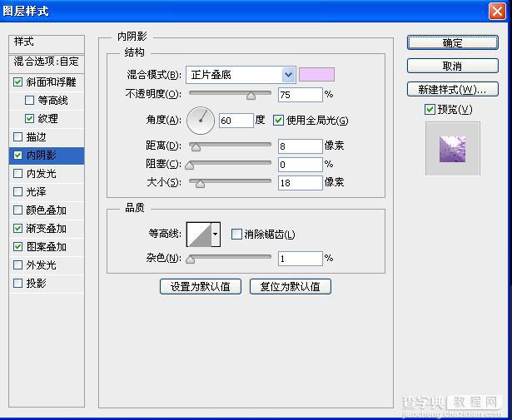Enable the 外发光 checkbox
The height and width of the screenshot is (420, 512).
(x=18, y=264)
